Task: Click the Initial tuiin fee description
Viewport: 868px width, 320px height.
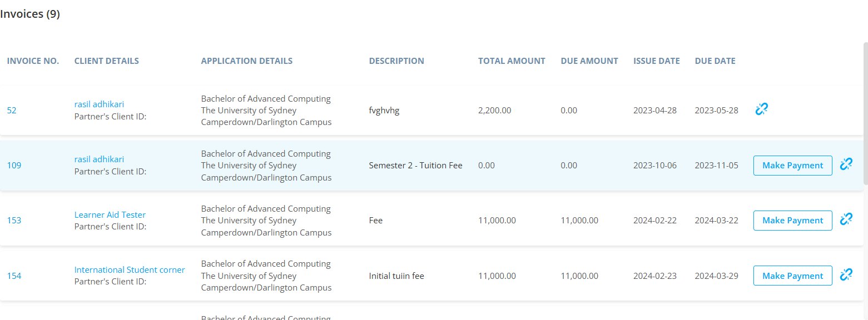Action: [396, 276]
